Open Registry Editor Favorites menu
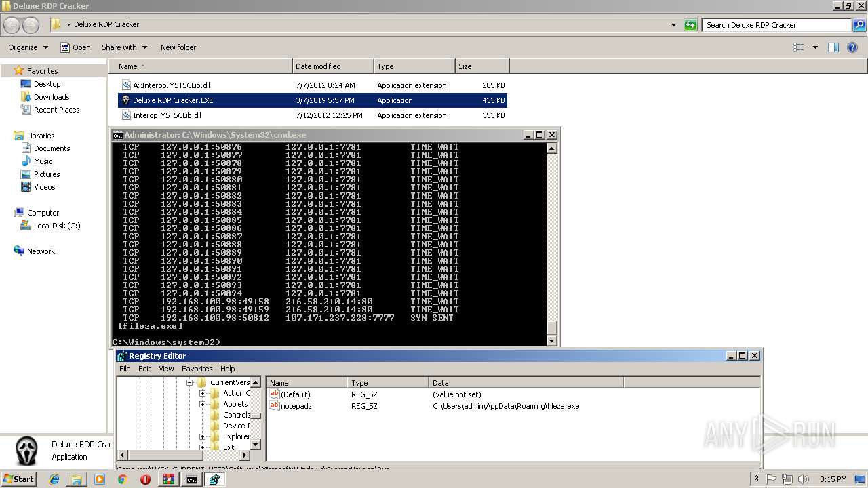 point(197,369)
